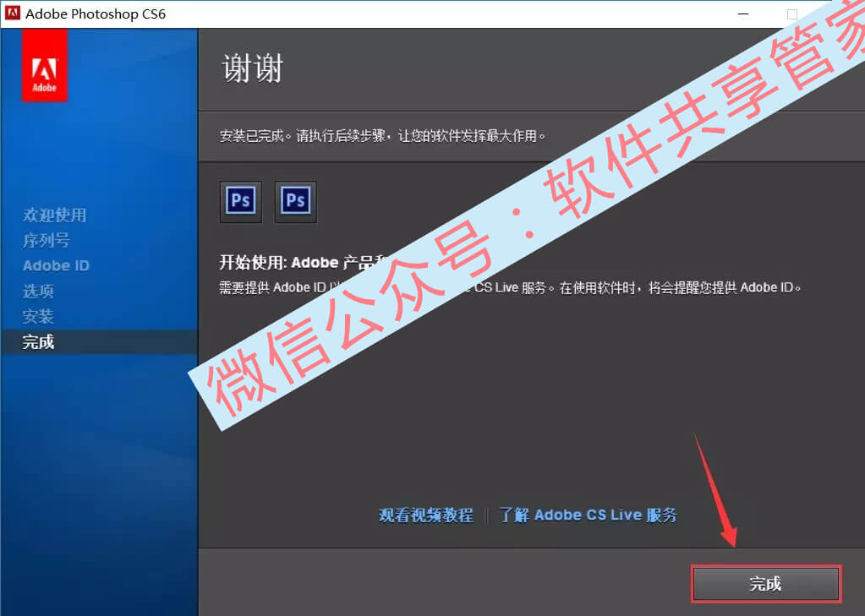The image size is (865, 616).
Task: Open the 了解 Adobe CS Live 服务 link
Action: pos(588,515)
